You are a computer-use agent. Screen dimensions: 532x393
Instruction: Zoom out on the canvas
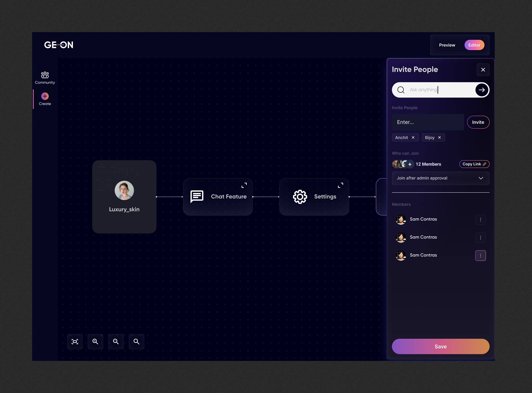[116, 342]
